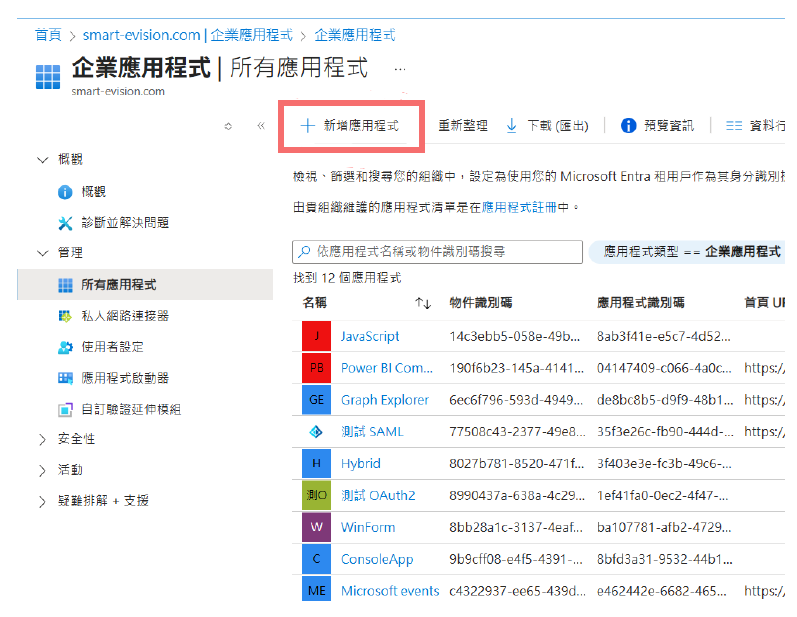
Task: Click the 新增應用程式 plus button
Action: coord(308,126)
